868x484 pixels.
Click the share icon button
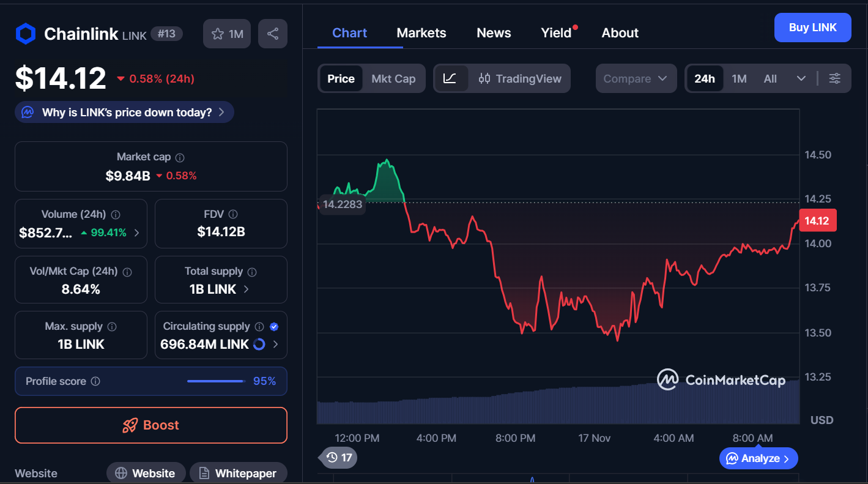273,34
